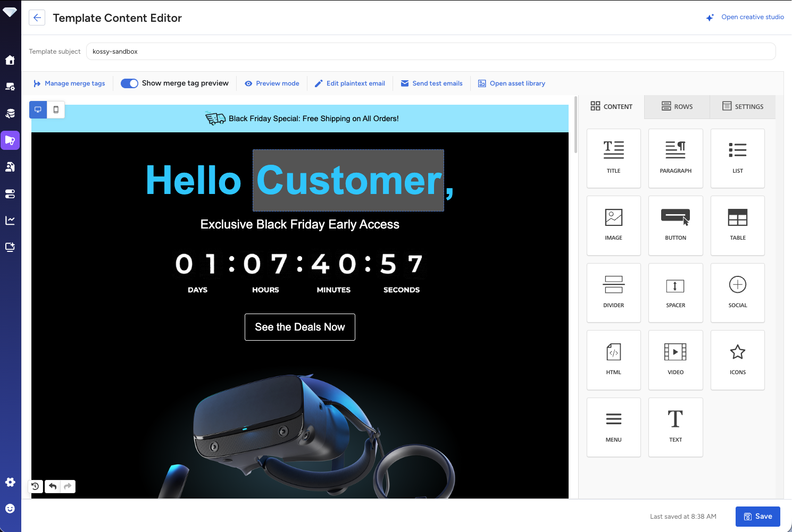The image size is (792, 532).
Task: Click the diamond logo at top
Action: coord(10,12)
